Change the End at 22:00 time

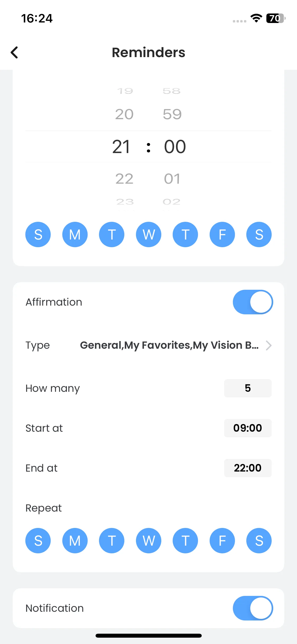point(247,468)
